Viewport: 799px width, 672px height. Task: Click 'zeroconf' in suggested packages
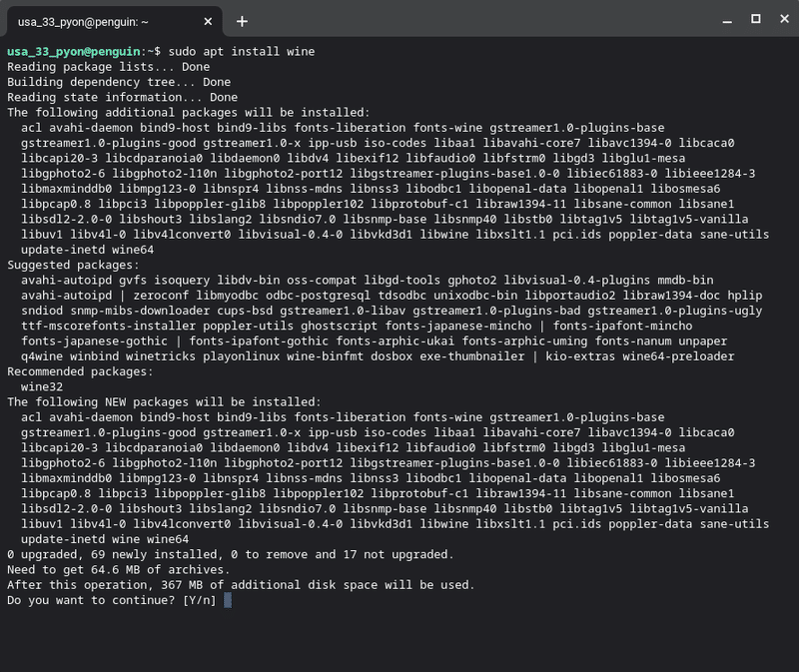coord(161,296)
